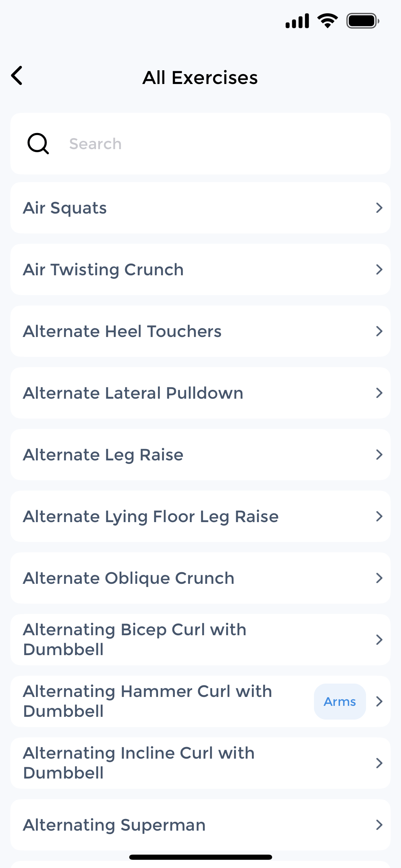Open Air Squats exercise

[x=65, y=208]
